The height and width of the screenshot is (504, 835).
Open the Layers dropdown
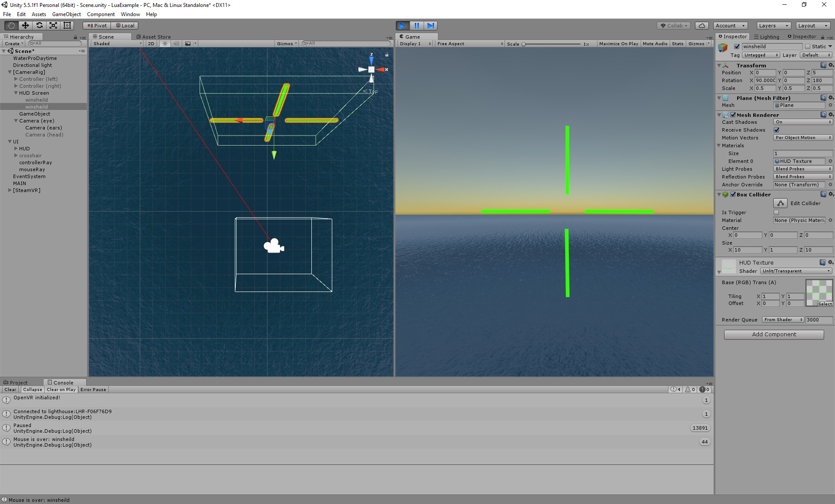pos(773,26)
